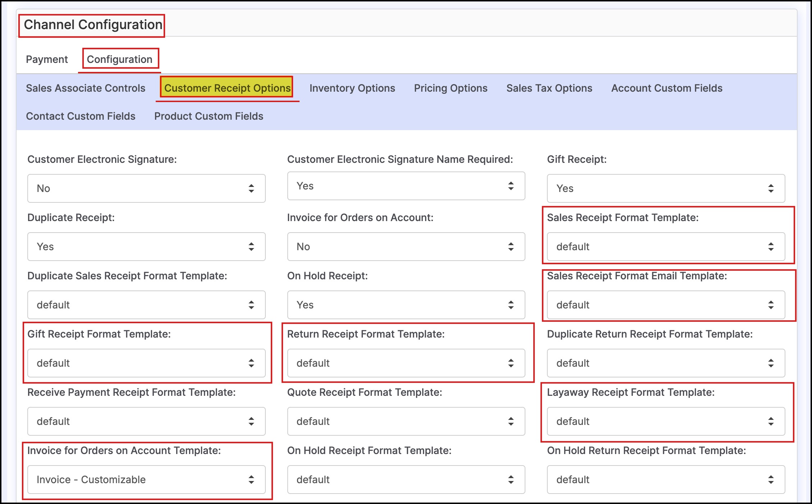The height and width of the screenshot is (504, 812).
Task: Click the 'Gift Receipt:' label
Action: pyautogui.click(x=577, y=159)
